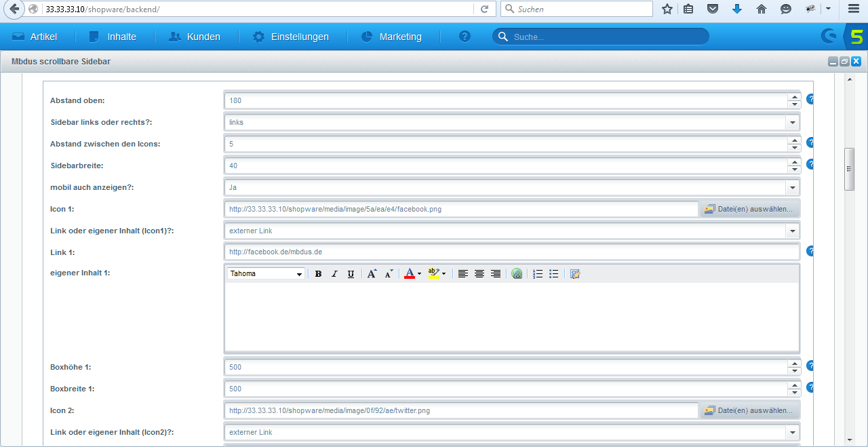This screenshot has width=868, height=447.
Task: Open the Marketing menu
Action: [392, 37]
